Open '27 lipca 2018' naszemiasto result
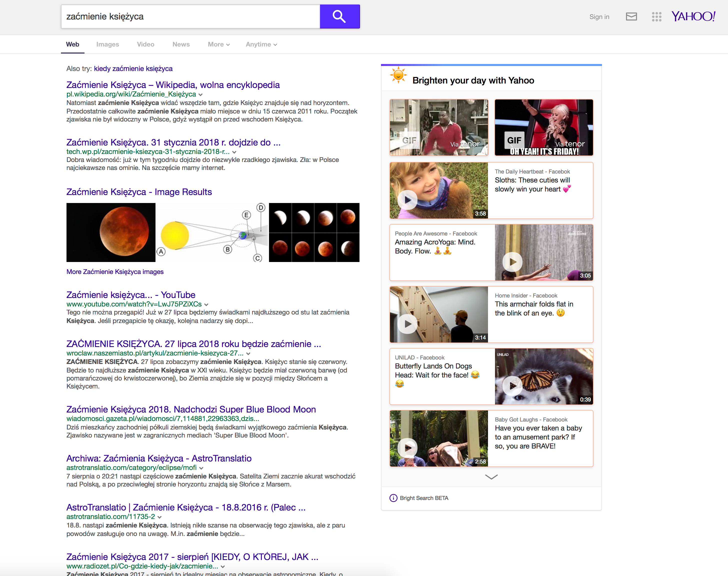Viewport: 728px width, 576px height. [193, 344]
